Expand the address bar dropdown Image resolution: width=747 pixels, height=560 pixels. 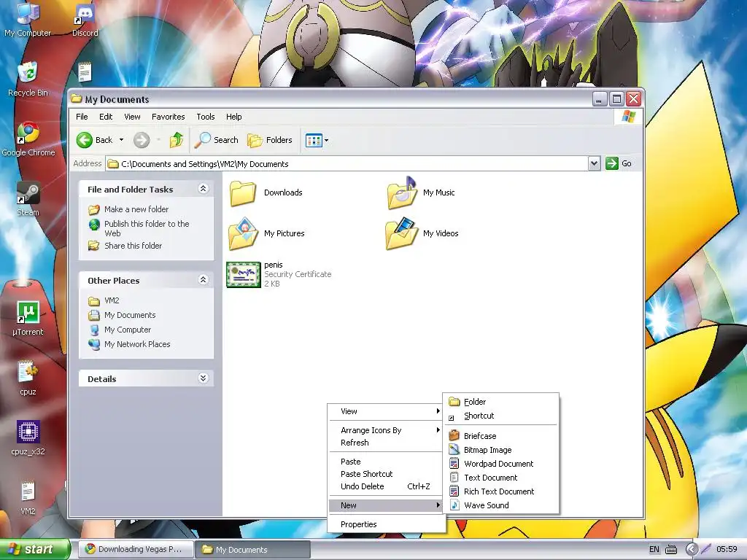(x=594, y=164)
